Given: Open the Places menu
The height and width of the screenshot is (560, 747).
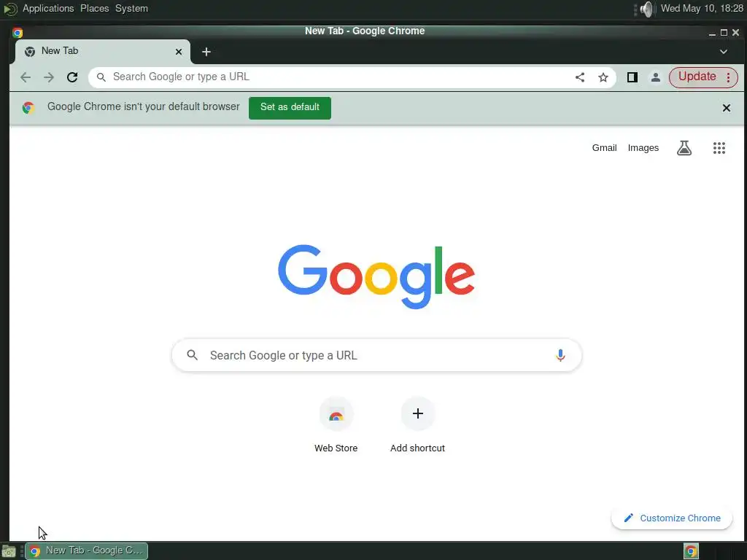Looking at the screenshot, I should [94, 9].
